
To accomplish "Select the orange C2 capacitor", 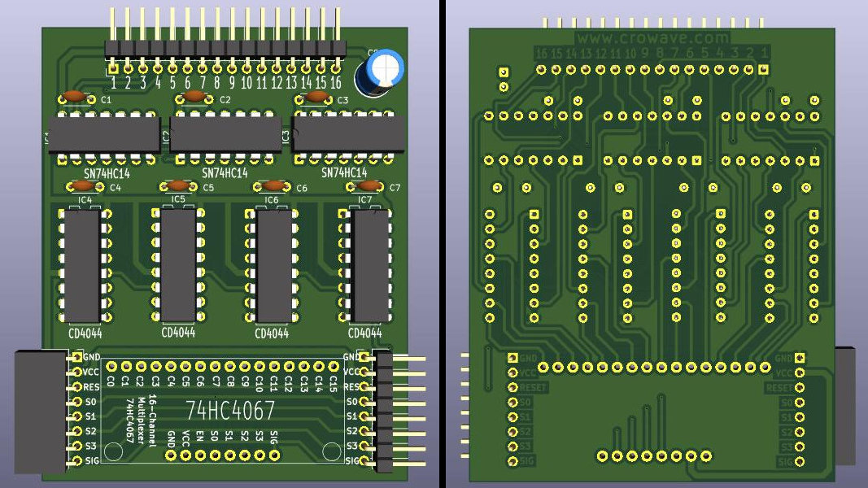I will pos(194,97).
